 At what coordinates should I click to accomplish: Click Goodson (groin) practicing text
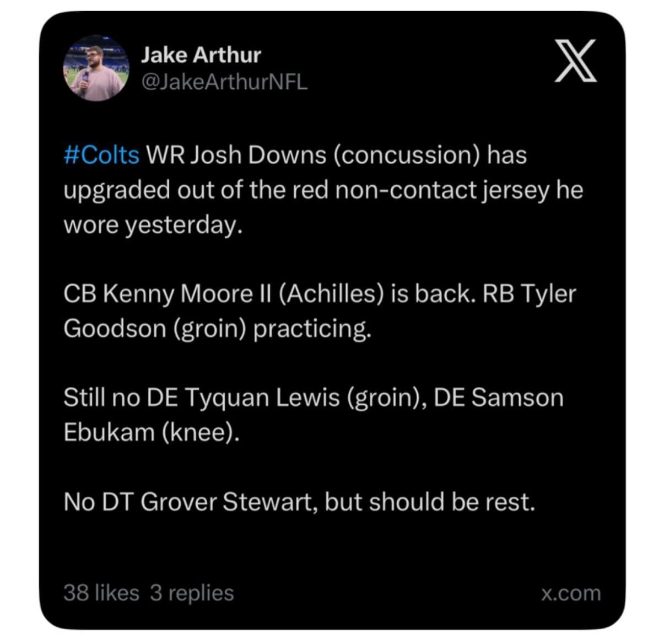pos(217,329)
